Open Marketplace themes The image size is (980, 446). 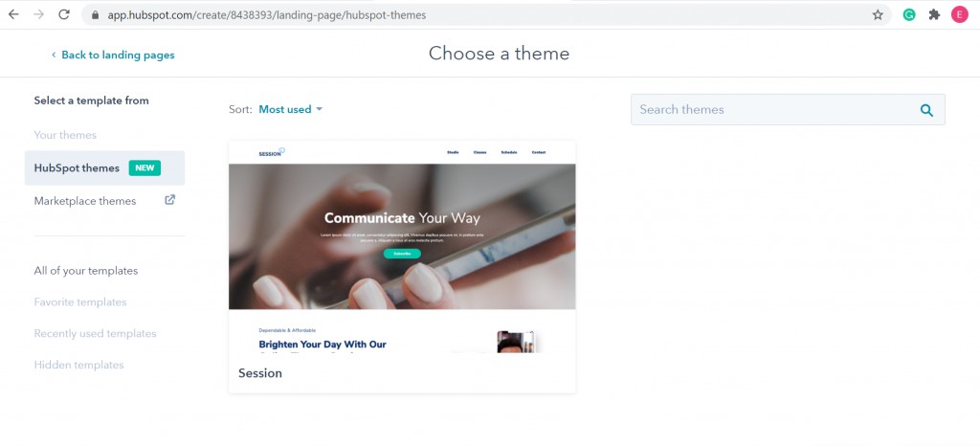click(x=85, y=201)
